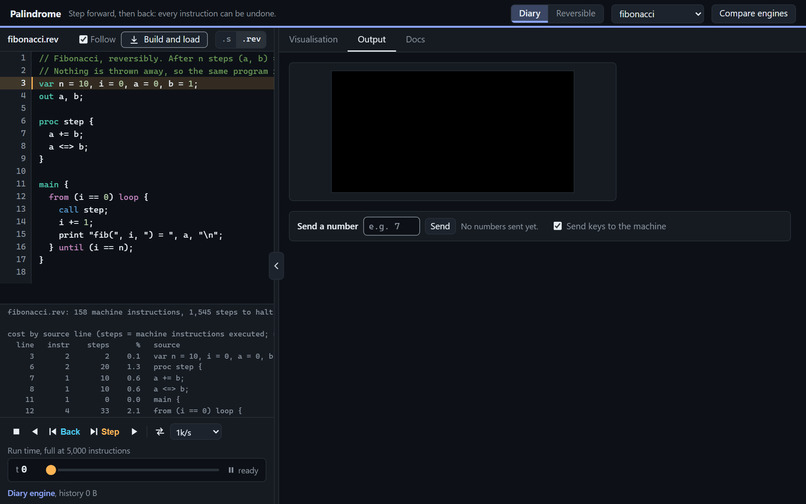Click the 'No numbers sent yet.' status text
This screenshot has height=504, width=806.
(x=499, y=226)
